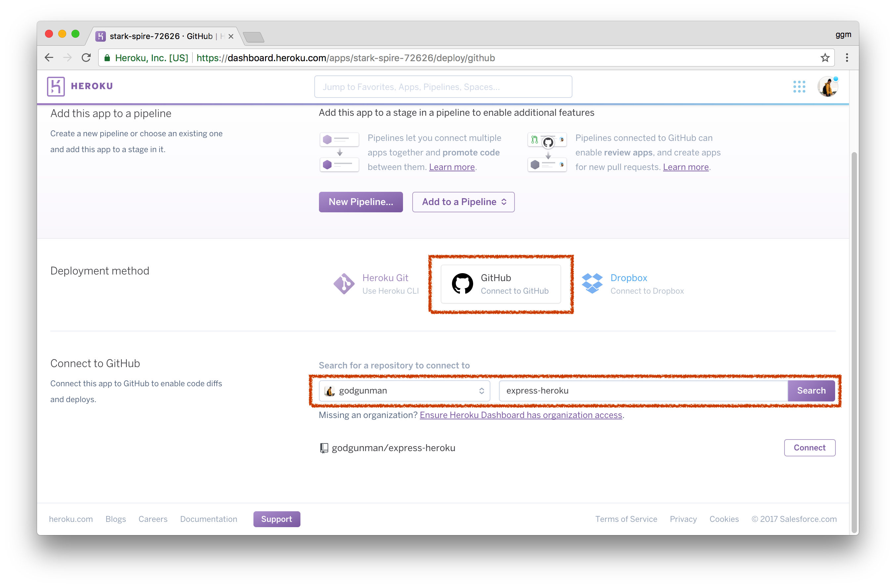Click the HEROKU wordmark text
896x588 pixels.
92,86
